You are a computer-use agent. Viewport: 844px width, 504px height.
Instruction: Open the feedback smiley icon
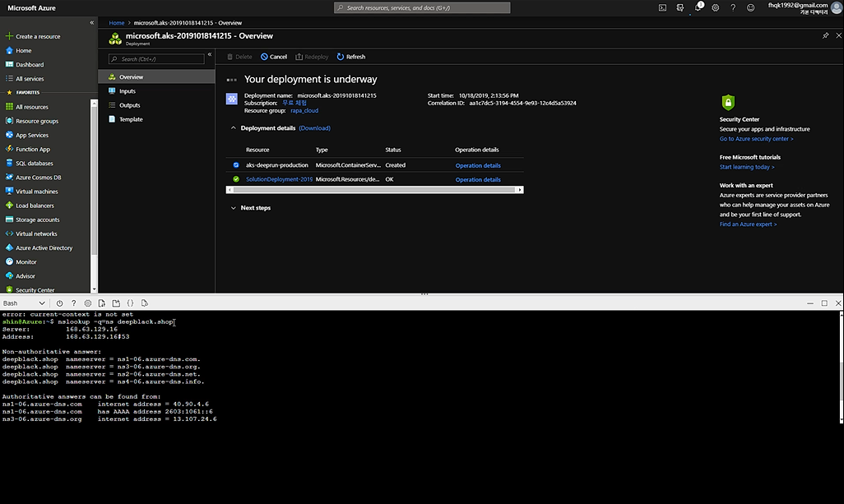750,7
